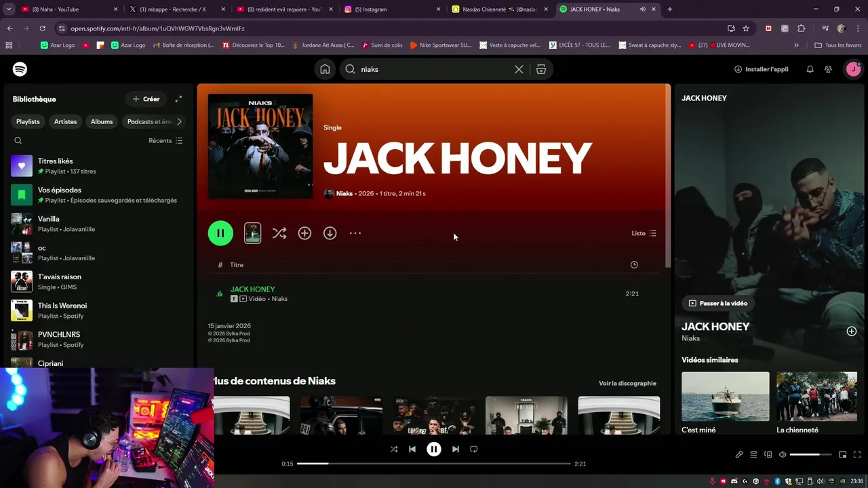Add now-playing JACK HONEY with right panel plus
The width and height of the screenshot is (868, 488).
[x=852, y=331]
